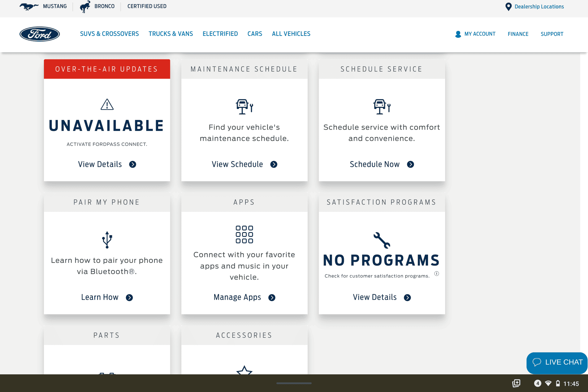
Task: Click the View Schedule link
Action: point(237,164)
